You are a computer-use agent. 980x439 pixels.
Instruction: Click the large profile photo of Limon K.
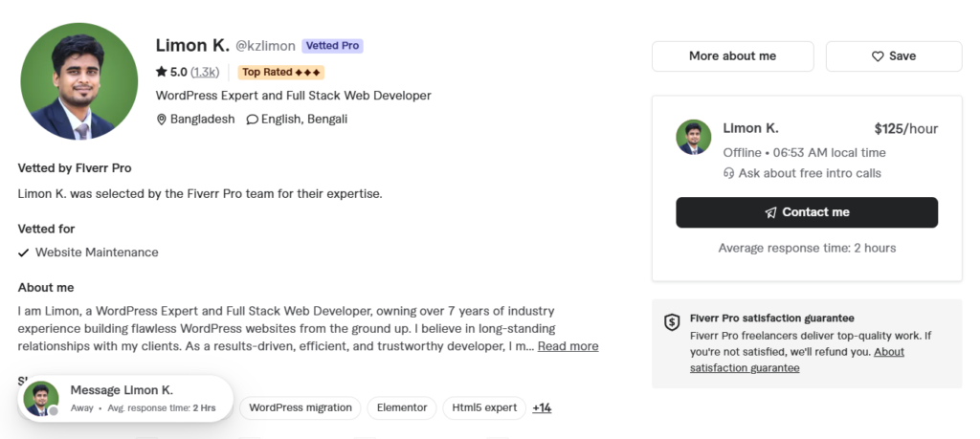(79, 81)
